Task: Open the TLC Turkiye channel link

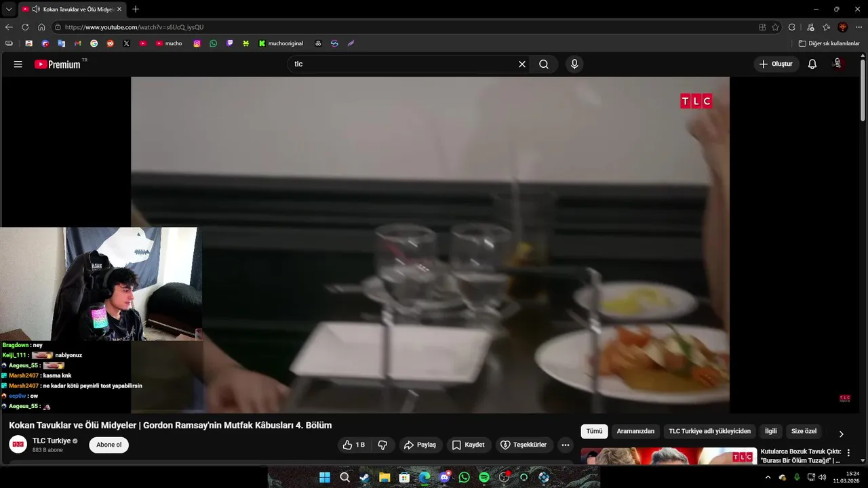Action: [52, 441]
